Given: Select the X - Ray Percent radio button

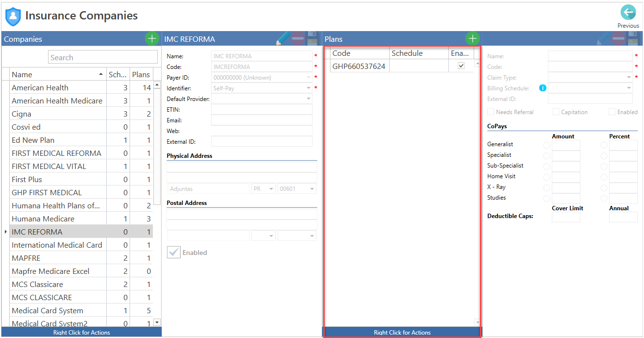Looking at the screenshot, I should pos(604,187).
